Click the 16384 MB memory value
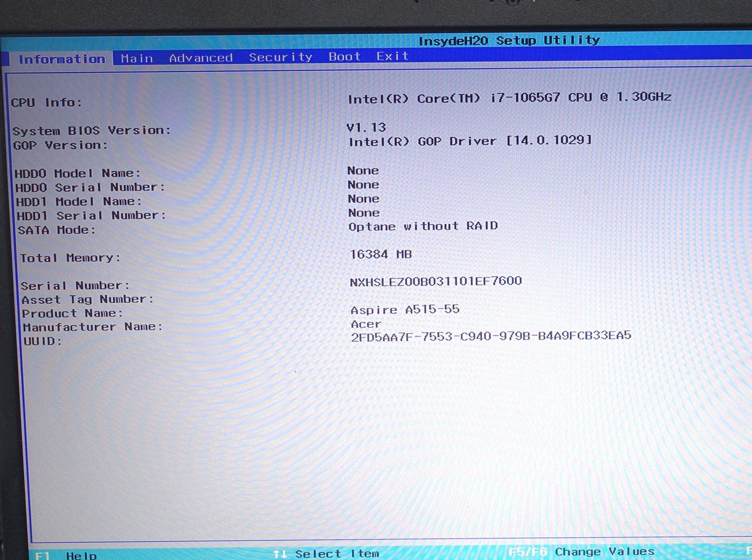 coord(381,254)
